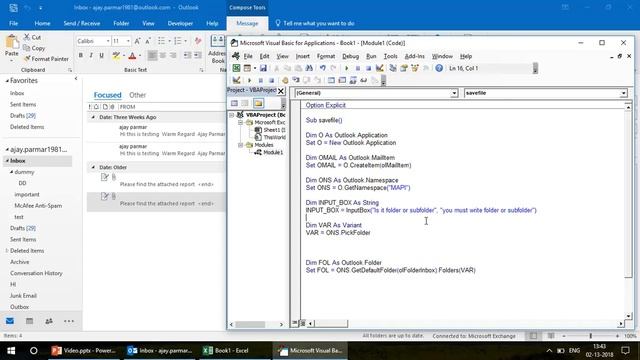This screenshot has width=640, height=360.
Task: Open the font color dropdown arrow
Action: [140, 55]
